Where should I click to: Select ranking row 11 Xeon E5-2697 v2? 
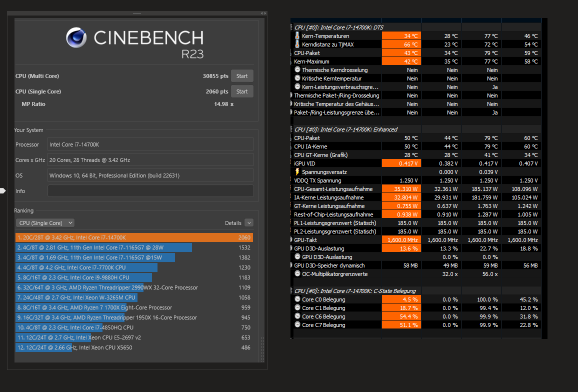[134, 337]
